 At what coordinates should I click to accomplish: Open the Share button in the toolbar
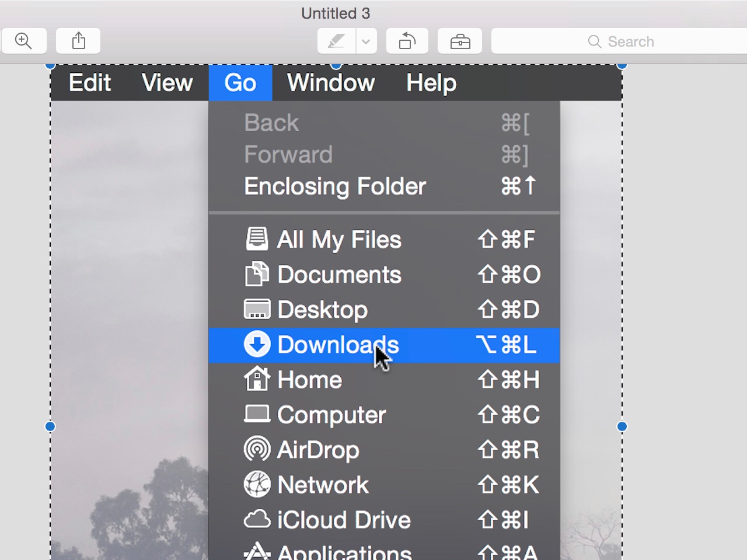pos(78,41)
